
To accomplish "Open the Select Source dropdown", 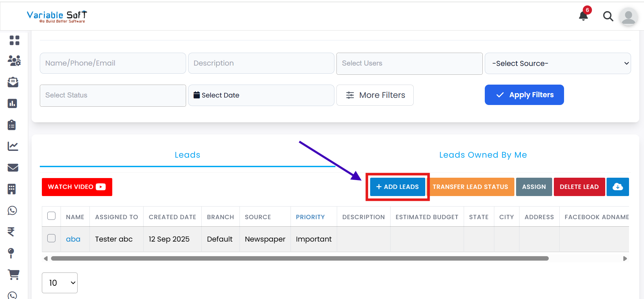I will pos(558,63).
